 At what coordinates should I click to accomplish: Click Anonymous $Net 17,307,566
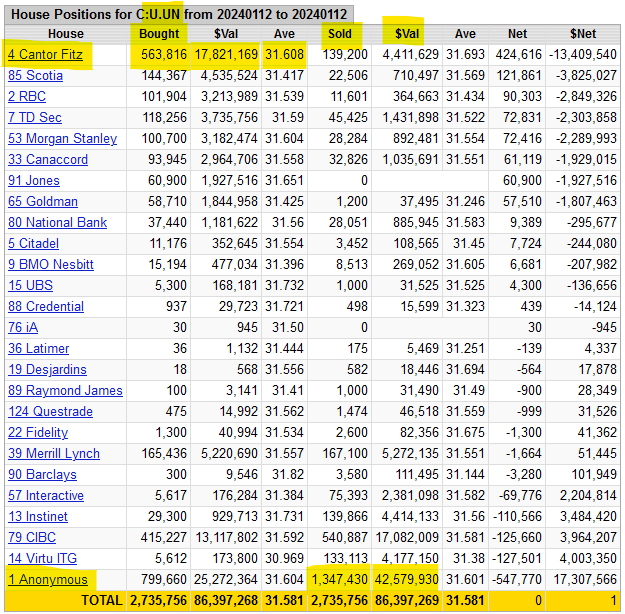point(585,580)
